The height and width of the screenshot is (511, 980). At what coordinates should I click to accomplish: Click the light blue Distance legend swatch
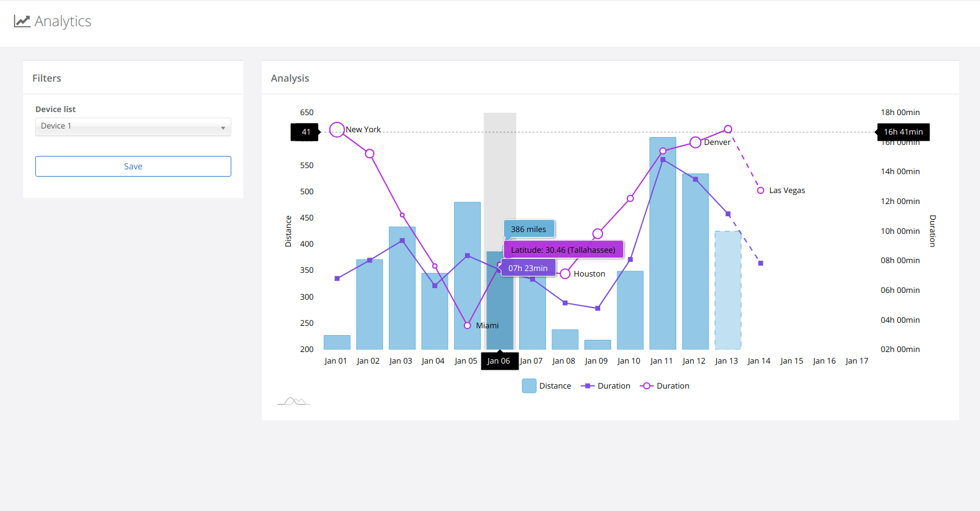tap(529, 386)
